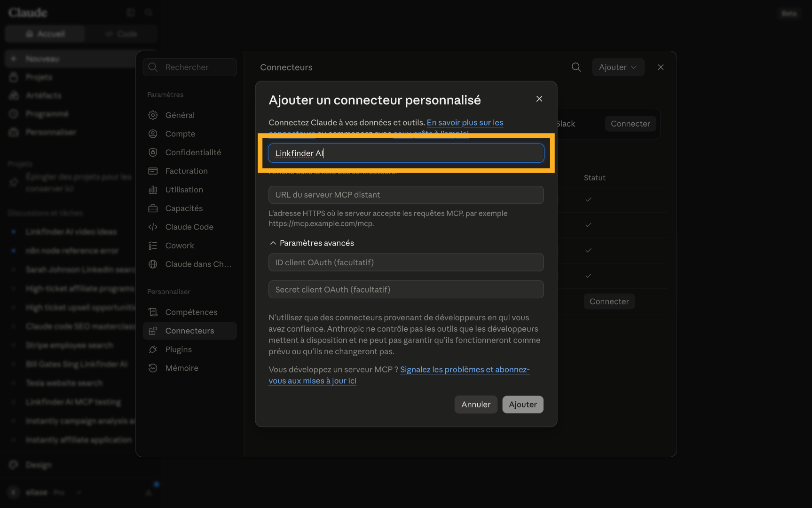
Task: Click Connecter button in status table
Action: (x=609, y=302)
